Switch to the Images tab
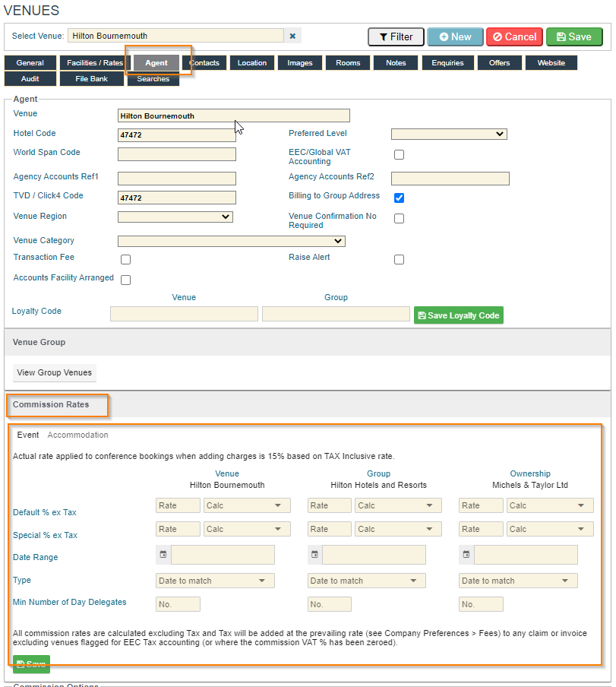The width and height of the screenshot is (616, 687). 300,62
